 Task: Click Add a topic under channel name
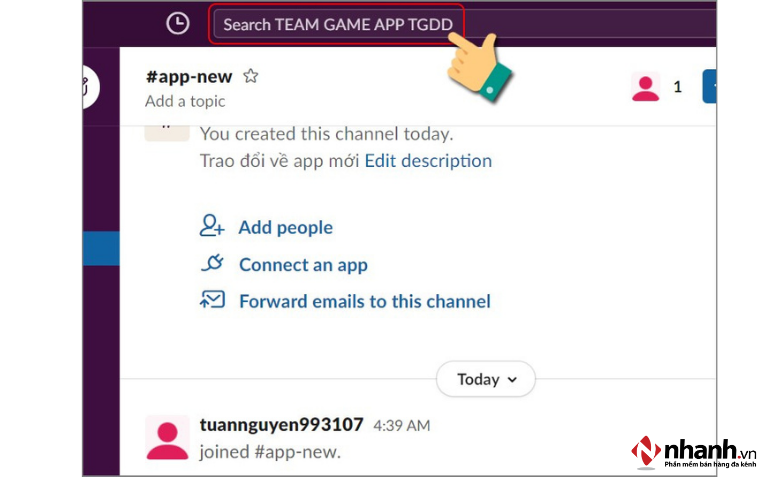point(185,101)
